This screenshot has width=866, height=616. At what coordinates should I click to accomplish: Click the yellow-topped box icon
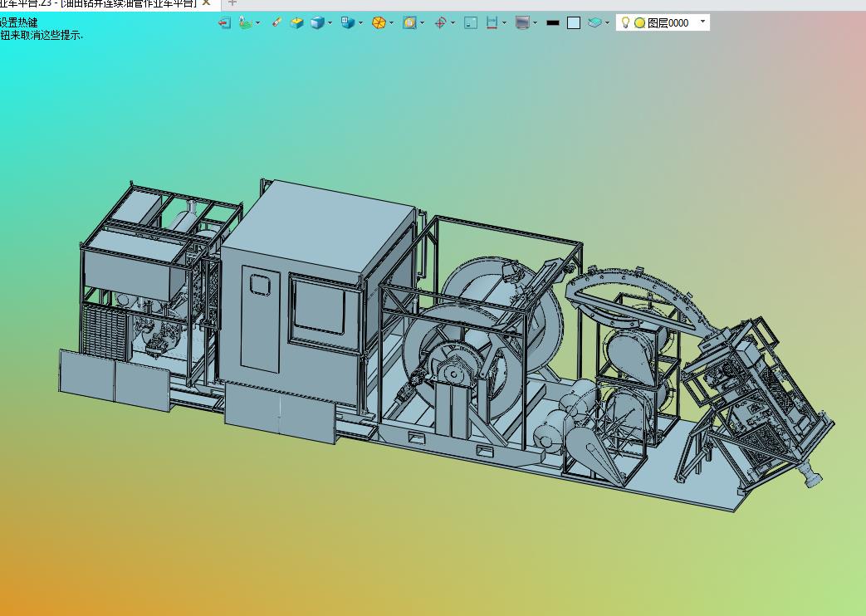point(296,22)
